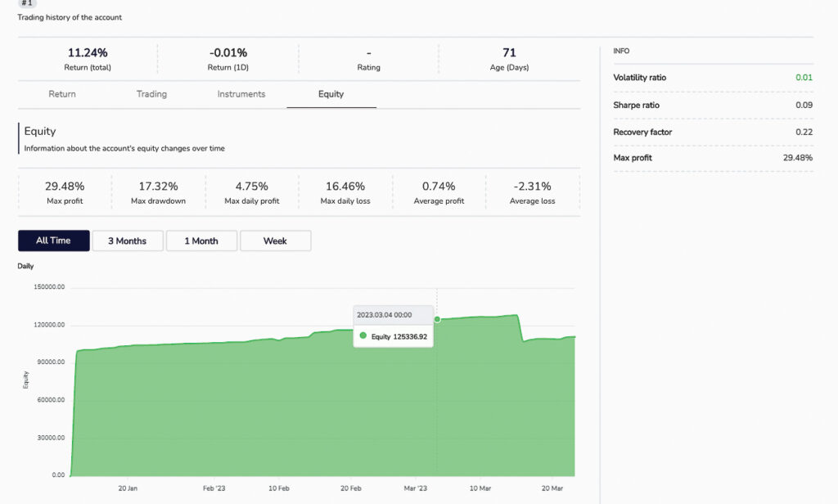Click the 11.24% Return (total) figure
The height and width of the screenshot is (504, 838).
(x=88, y=52)
